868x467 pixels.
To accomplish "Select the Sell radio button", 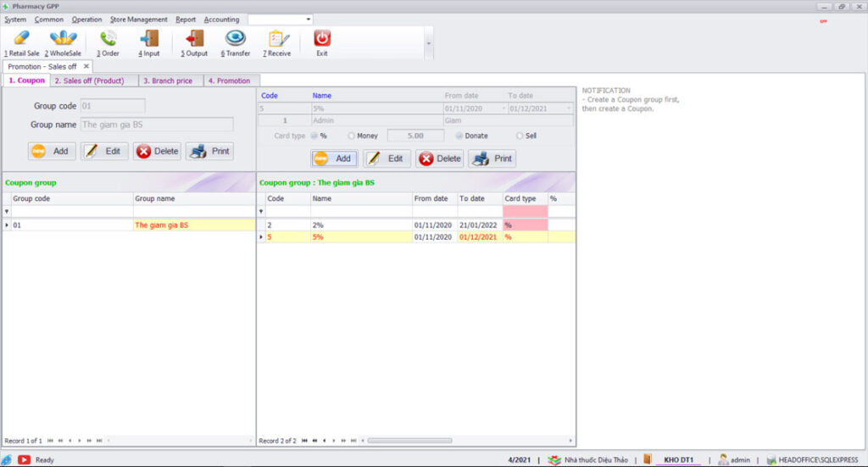I will pyautogui.click(x=520, y=136).
